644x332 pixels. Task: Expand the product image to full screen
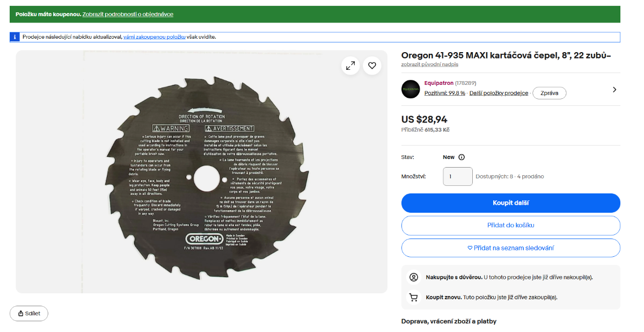point(350,66)
